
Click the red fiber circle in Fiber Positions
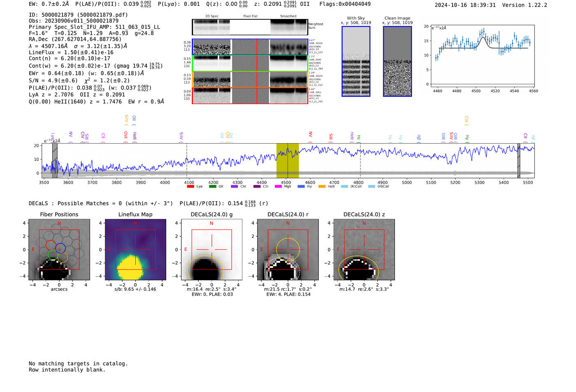(x=50, y=246)
